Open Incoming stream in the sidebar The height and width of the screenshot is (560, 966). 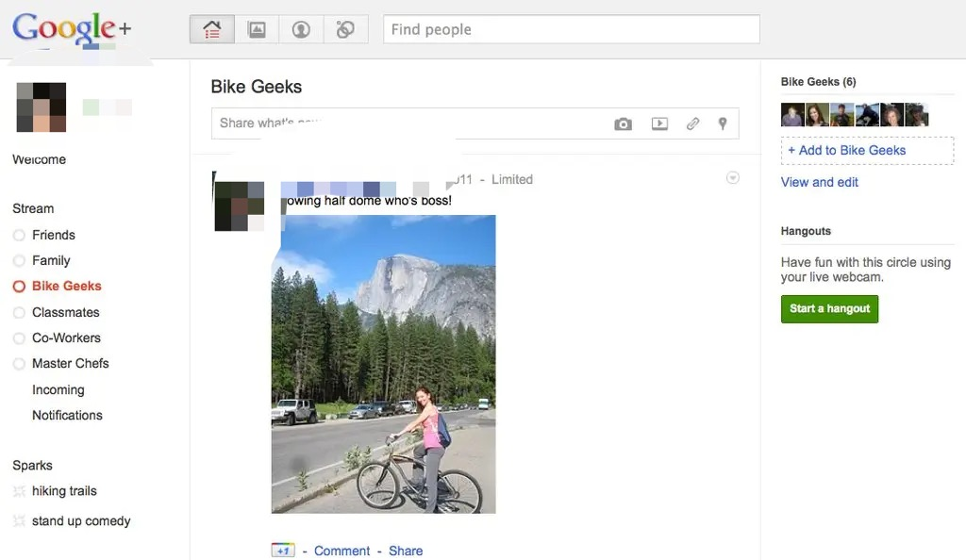coord(58,389)
